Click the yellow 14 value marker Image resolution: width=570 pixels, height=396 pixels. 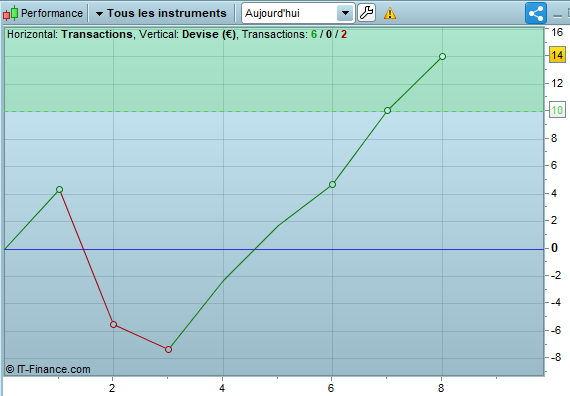point(557,55)
